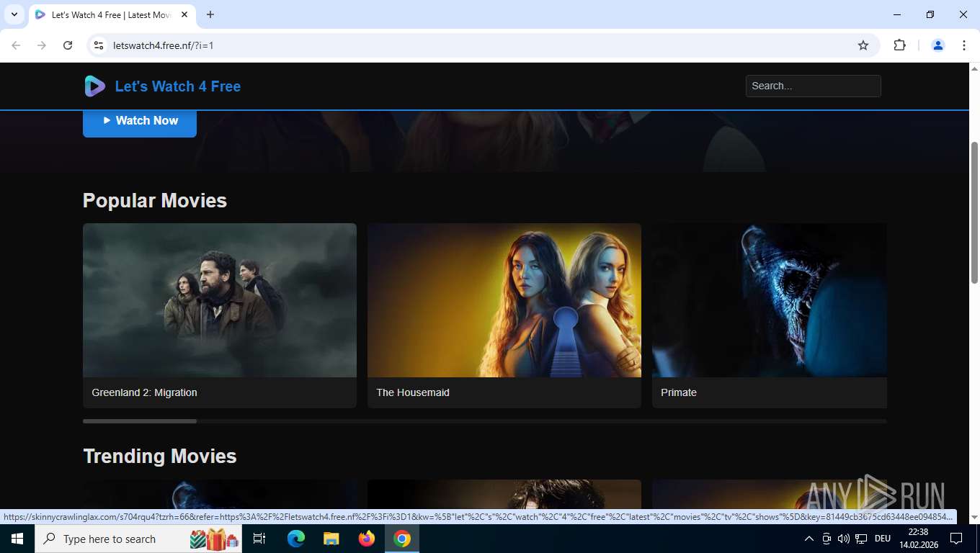
Task: Close the Let's Watch 4 Free tab
Action: point(184,14)
